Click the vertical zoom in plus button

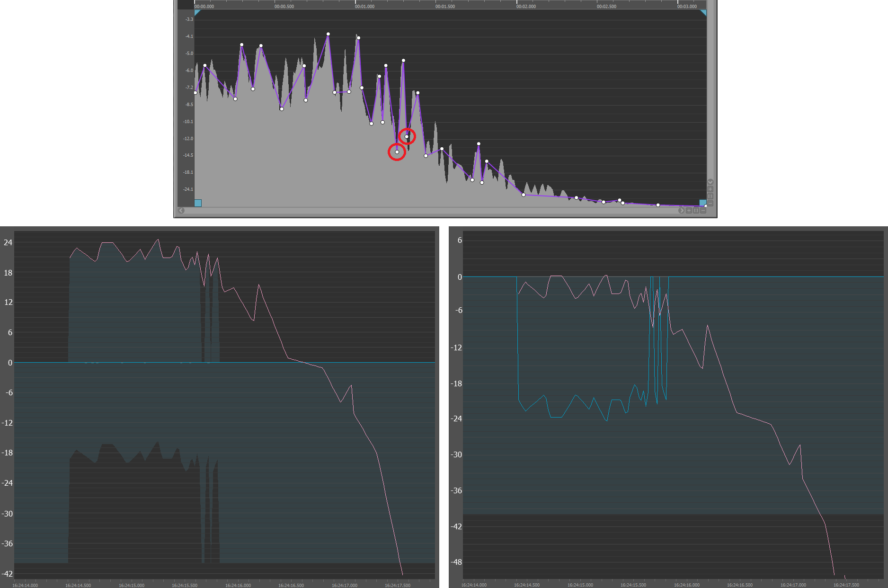point(710,189)
